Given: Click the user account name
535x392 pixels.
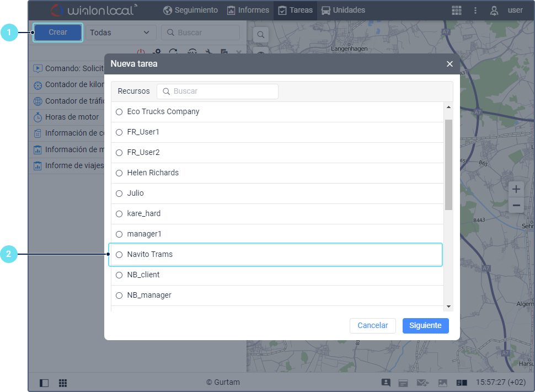Looking at the screenshot, I should pyautogui.click(x=515, y=10).
